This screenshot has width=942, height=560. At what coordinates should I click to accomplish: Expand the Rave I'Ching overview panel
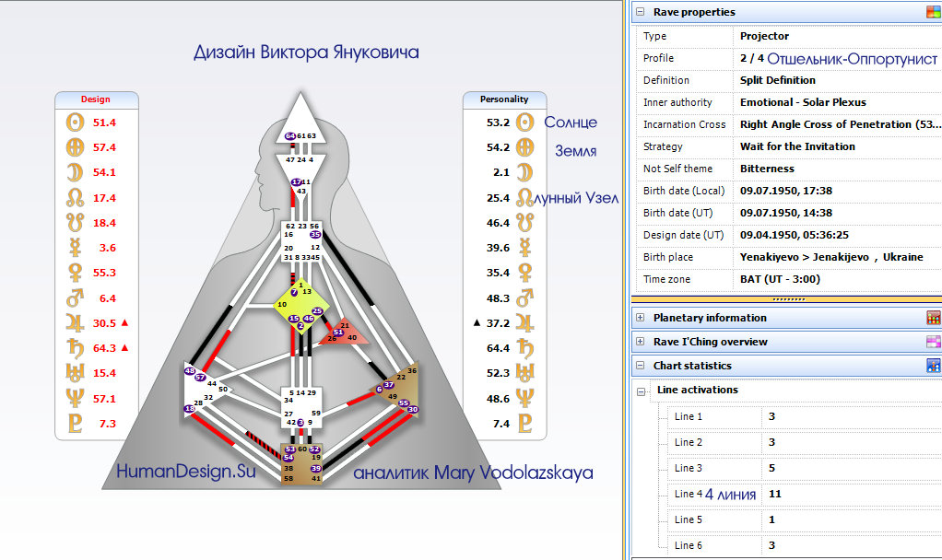click(x=640, y=342)
